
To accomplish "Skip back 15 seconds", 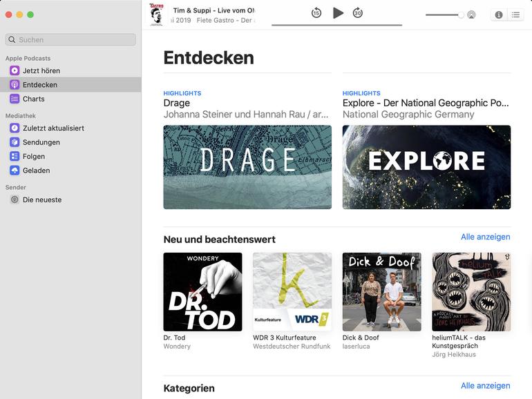I will (x=316, y=13).
